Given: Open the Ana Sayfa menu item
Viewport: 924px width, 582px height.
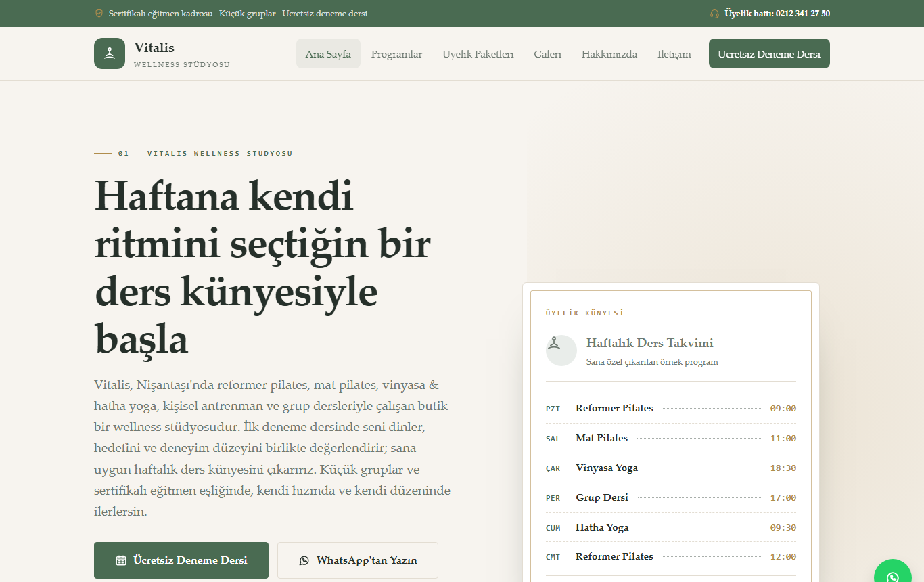Looking at the screenshot, I should coord(328,53).
